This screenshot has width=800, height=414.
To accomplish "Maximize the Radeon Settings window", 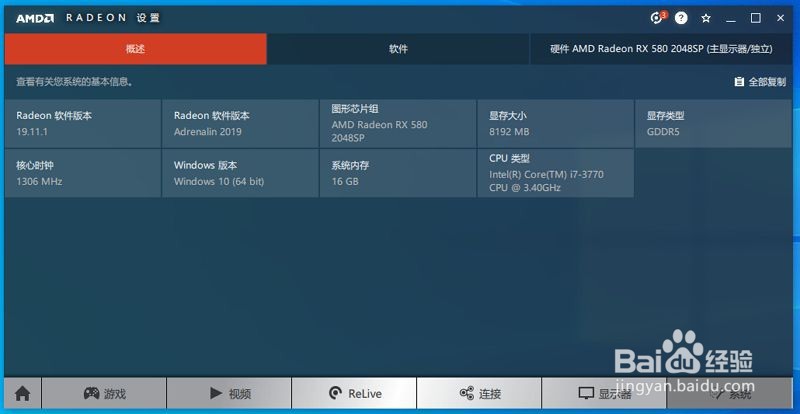I will click(756, 18).
